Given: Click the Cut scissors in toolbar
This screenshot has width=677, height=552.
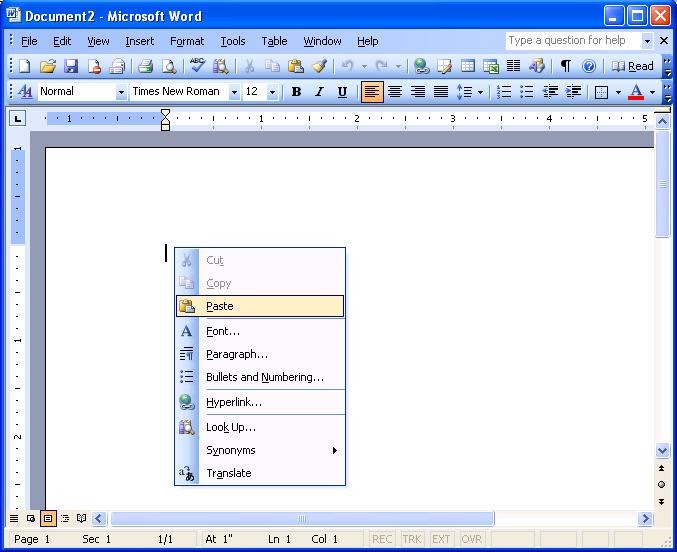Looking at the screenshot, I should pos(249,67).
